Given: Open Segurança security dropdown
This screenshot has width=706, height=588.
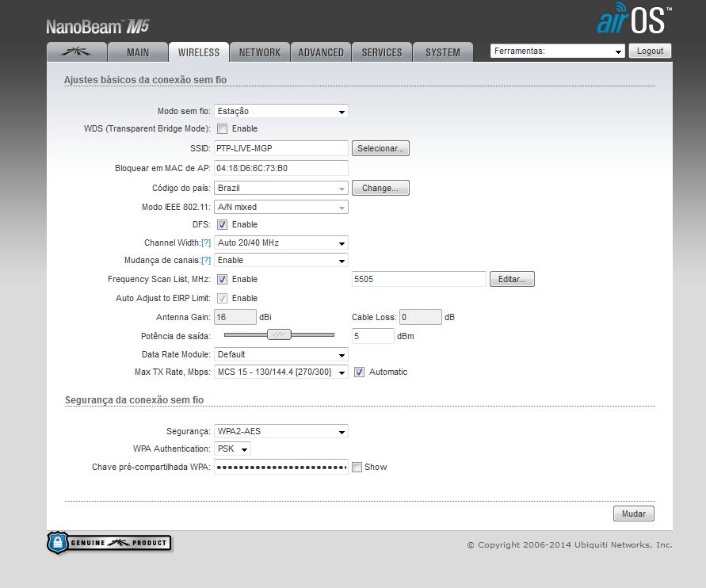Looking at the screenshot, I should (x=281, y=431).
